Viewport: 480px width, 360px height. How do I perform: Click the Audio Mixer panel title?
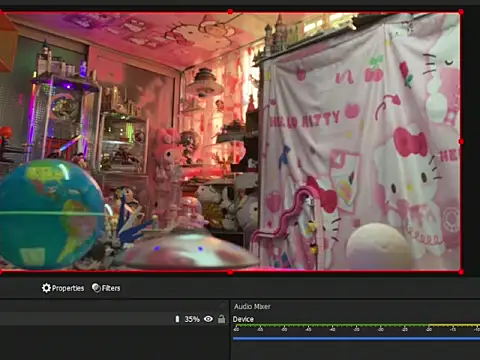click(252, 306)
